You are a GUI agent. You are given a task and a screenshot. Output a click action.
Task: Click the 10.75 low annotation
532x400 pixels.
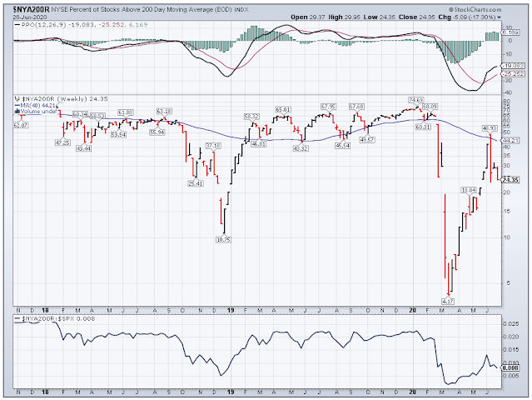[x=223, y=239]
